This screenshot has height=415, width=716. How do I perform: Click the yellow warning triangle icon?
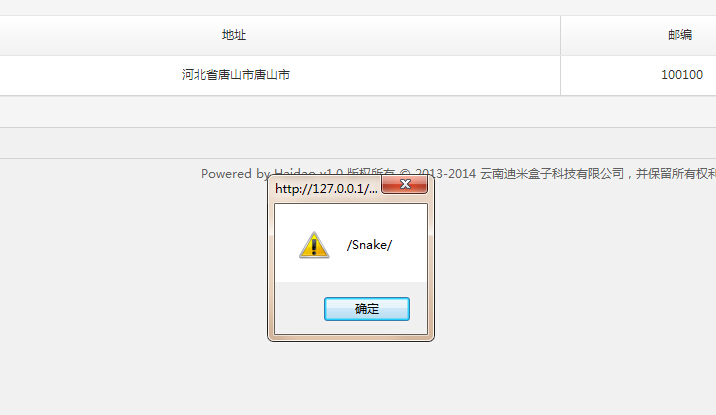(314, 245)
